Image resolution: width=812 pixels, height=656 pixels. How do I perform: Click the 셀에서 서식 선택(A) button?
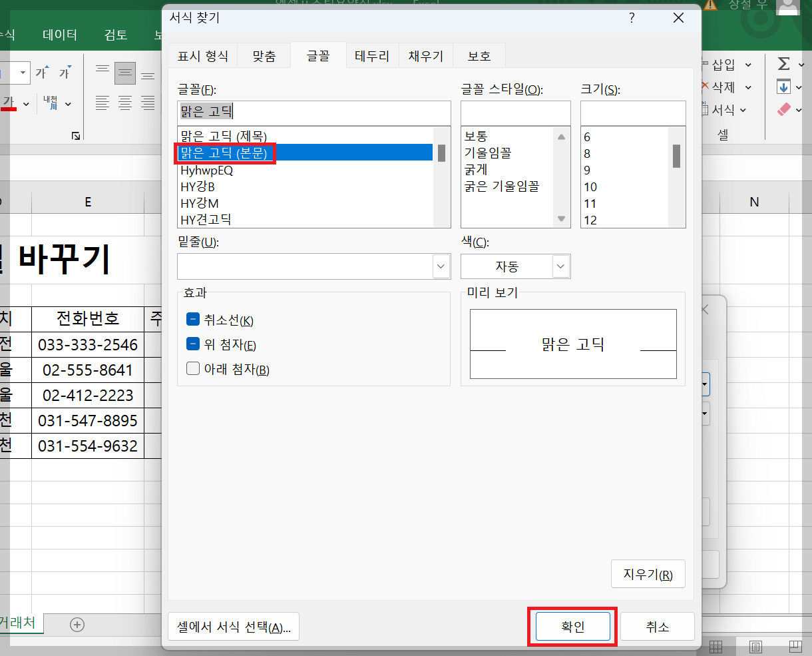pos(233,626)
